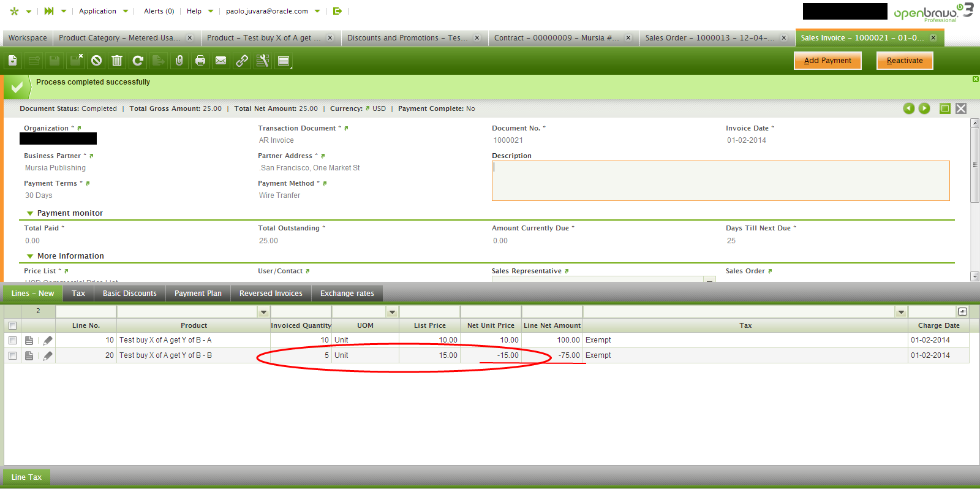Maximize the form view with the square icon
The width and height of the screenshot is (980, 489).
pos(945,108)
